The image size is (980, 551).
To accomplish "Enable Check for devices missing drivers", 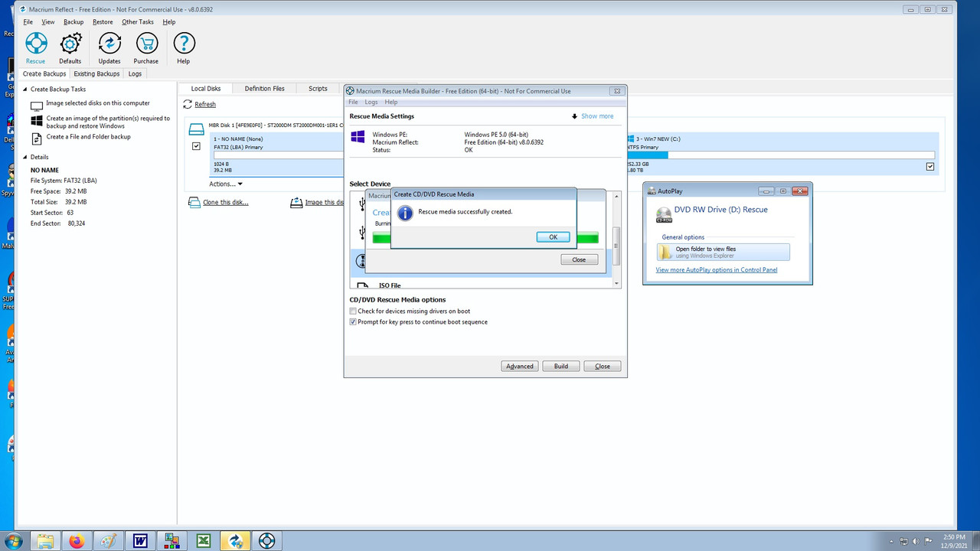I will click(x=353, y=311).
